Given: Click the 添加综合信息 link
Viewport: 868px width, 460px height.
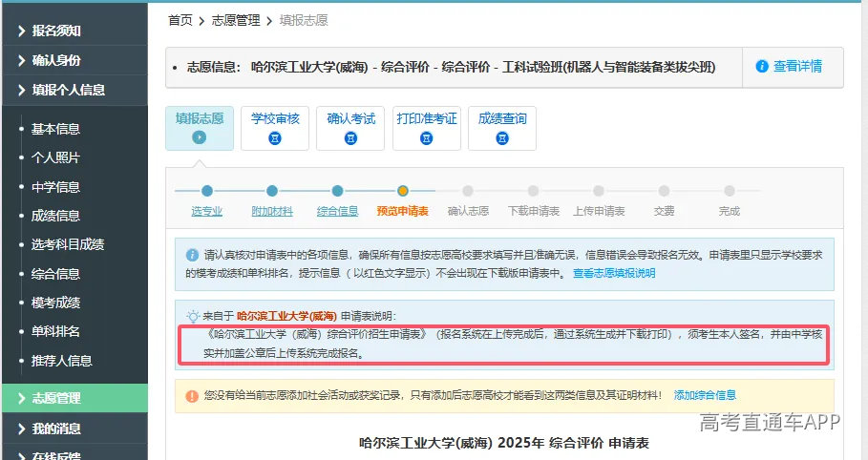Looking at the screenshot, I should pos(705,395).
